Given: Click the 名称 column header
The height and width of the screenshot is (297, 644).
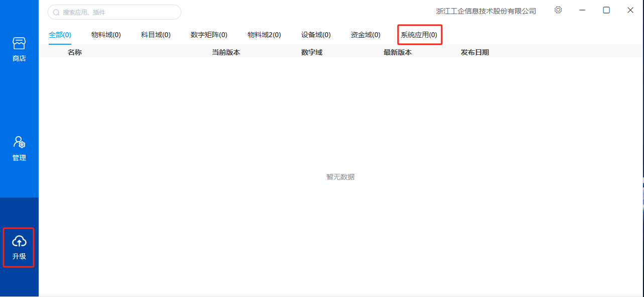Looking at the screenshot, I should click(75, 52).
